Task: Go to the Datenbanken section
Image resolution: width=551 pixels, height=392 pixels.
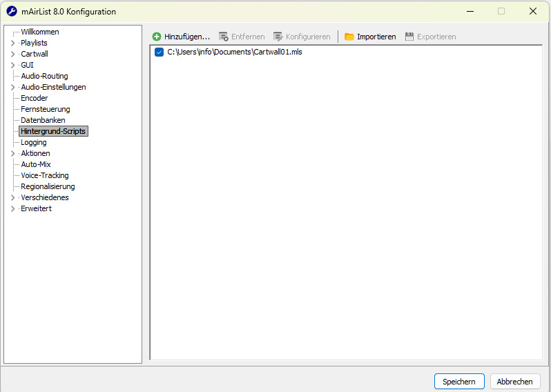Action: pos(43,120)
